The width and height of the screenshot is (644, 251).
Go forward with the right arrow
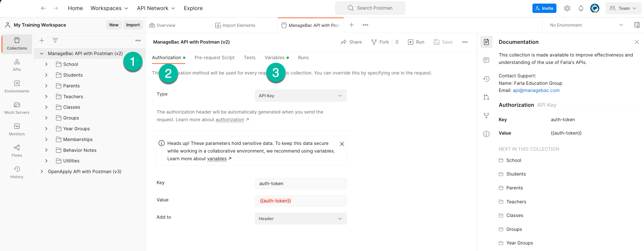(55, 8)
